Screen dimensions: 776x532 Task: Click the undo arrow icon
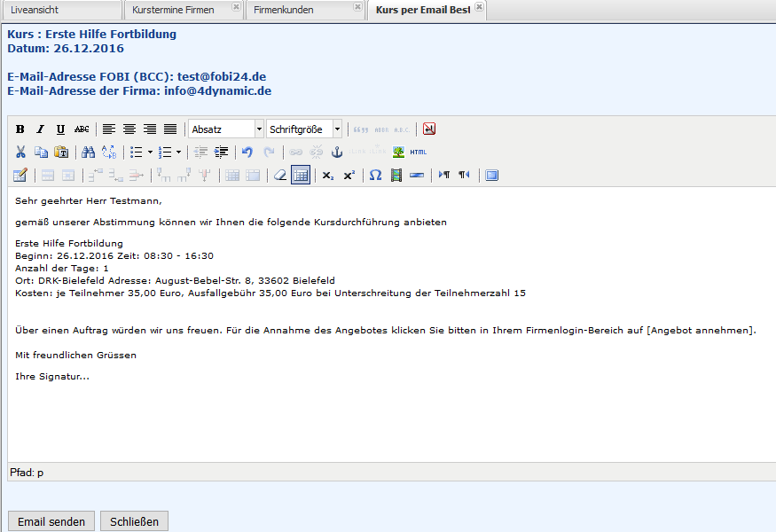point(247,153)
